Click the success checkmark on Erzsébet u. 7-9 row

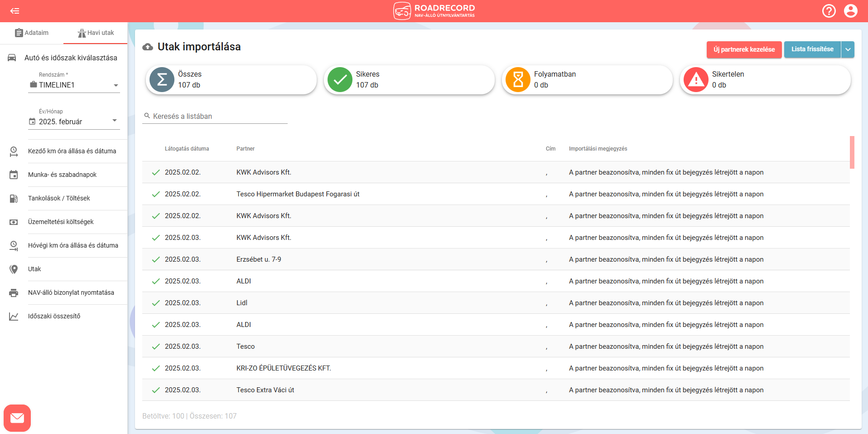click(156, 259)
